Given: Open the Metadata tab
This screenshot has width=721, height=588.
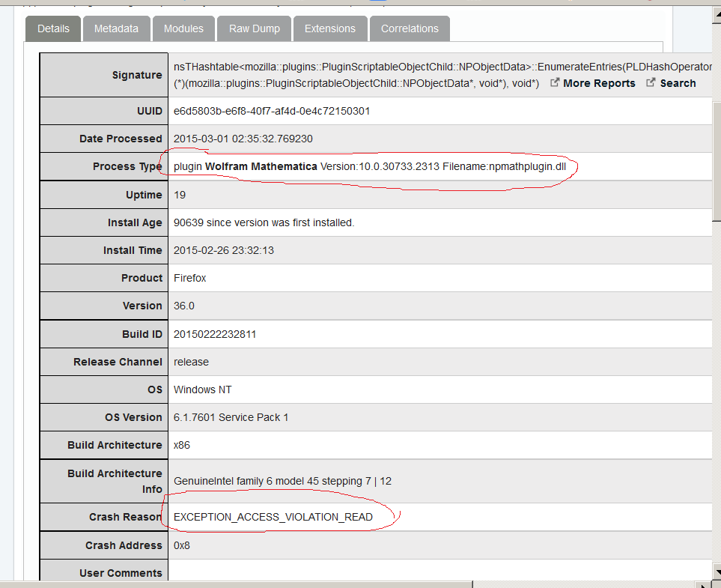Looking at the screenshot, I should (116, 28).
